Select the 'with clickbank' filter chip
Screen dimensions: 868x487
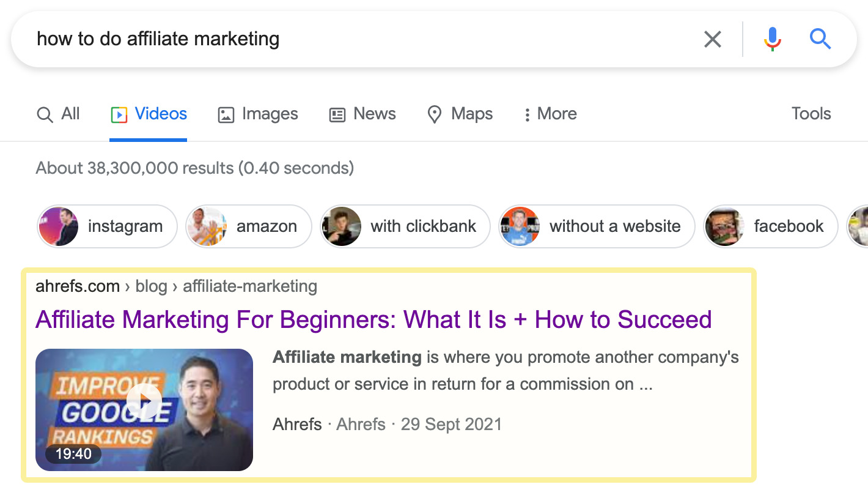click(x=405, y=226)
